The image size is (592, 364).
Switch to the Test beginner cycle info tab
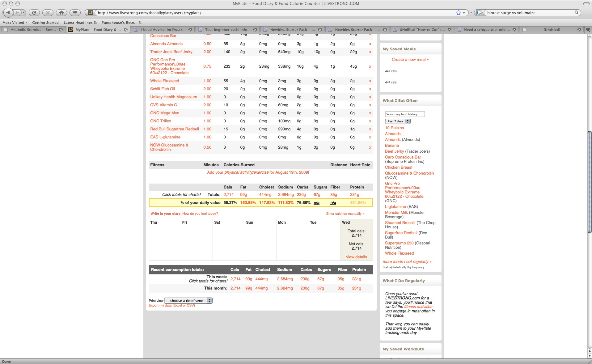tap(227, 30)
